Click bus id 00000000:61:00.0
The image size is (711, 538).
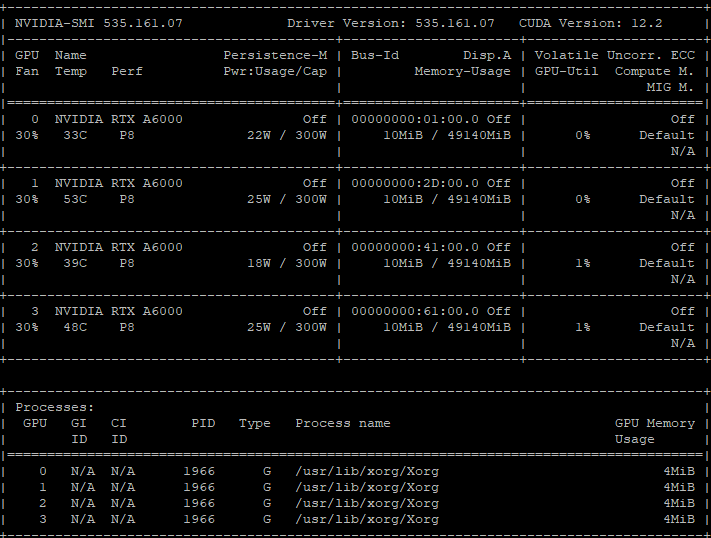[414, 311]
